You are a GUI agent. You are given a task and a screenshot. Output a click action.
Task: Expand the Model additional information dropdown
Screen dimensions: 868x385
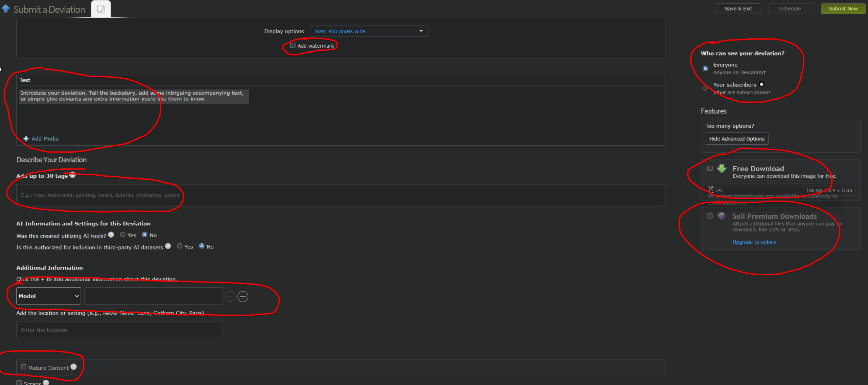coord(47,296)
